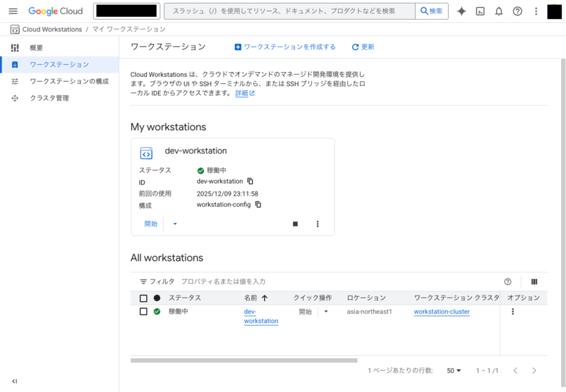
Task: Click the クラスタ管理 cluster icon
Action: 15,99
